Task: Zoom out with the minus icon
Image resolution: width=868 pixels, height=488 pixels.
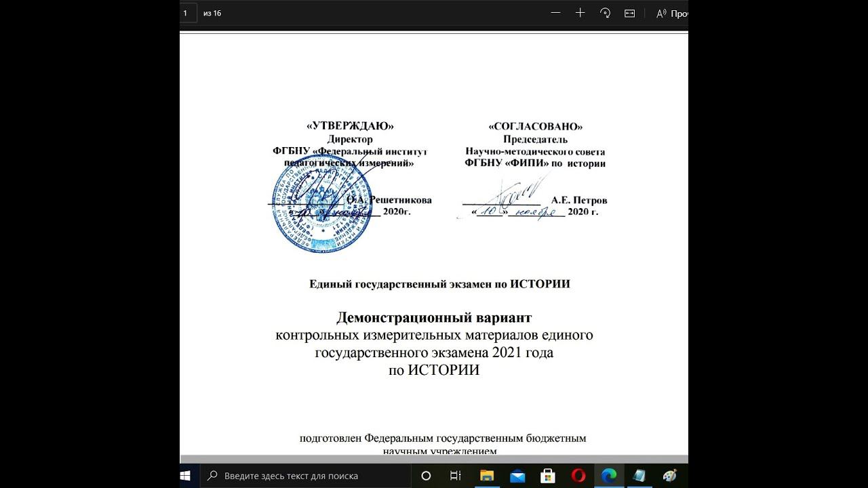Action: pos(556,13)
